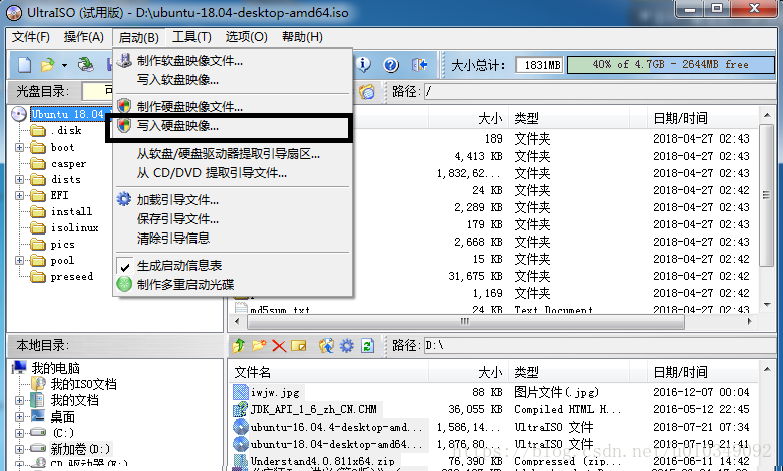
Task: Select 制作软盘映像文件... menu entry
Action: 233,61
